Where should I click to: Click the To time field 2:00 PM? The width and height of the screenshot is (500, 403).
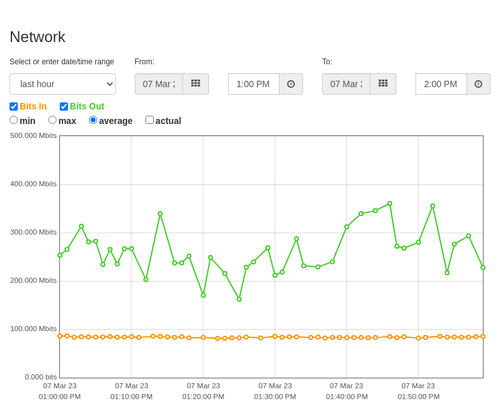click(x=441, y=84)
